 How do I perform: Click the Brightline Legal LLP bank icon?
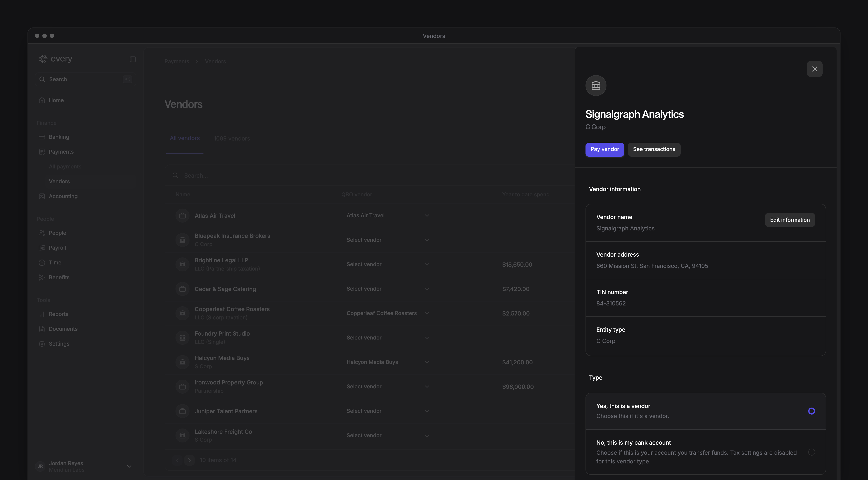(182, 264)
